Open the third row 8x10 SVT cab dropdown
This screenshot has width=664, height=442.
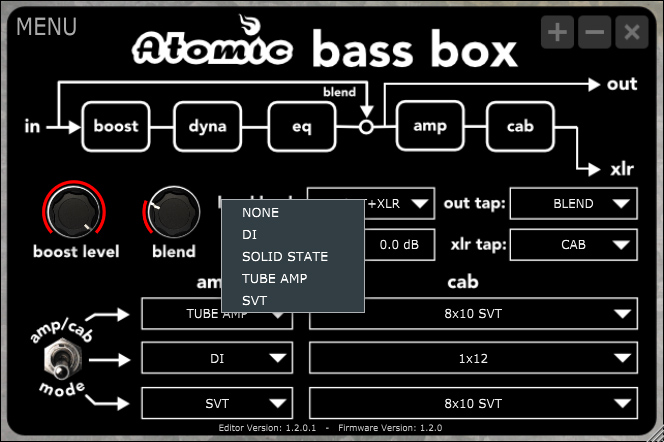coord(473,403)
